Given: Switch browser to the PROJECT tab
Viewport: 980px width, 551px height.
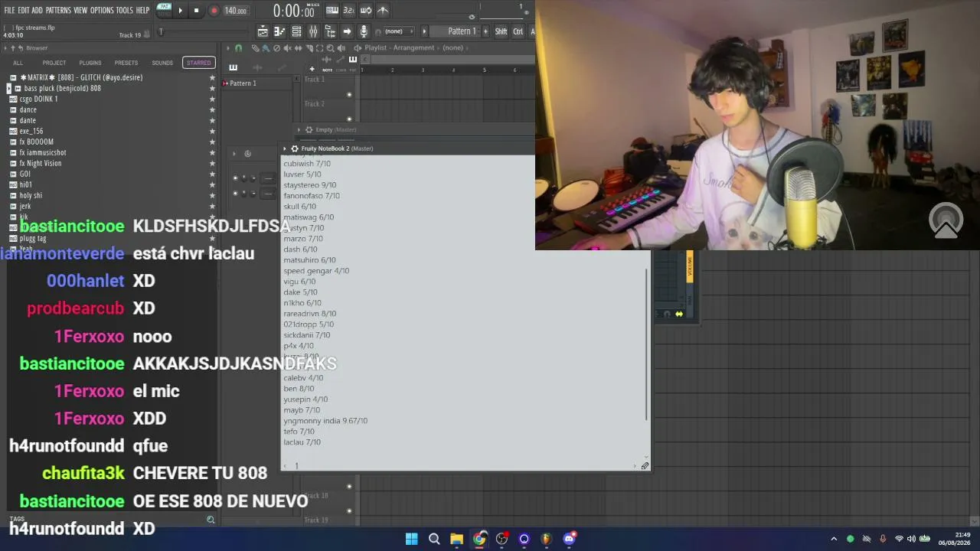Looking at the screenshot, I should (54, 63).
